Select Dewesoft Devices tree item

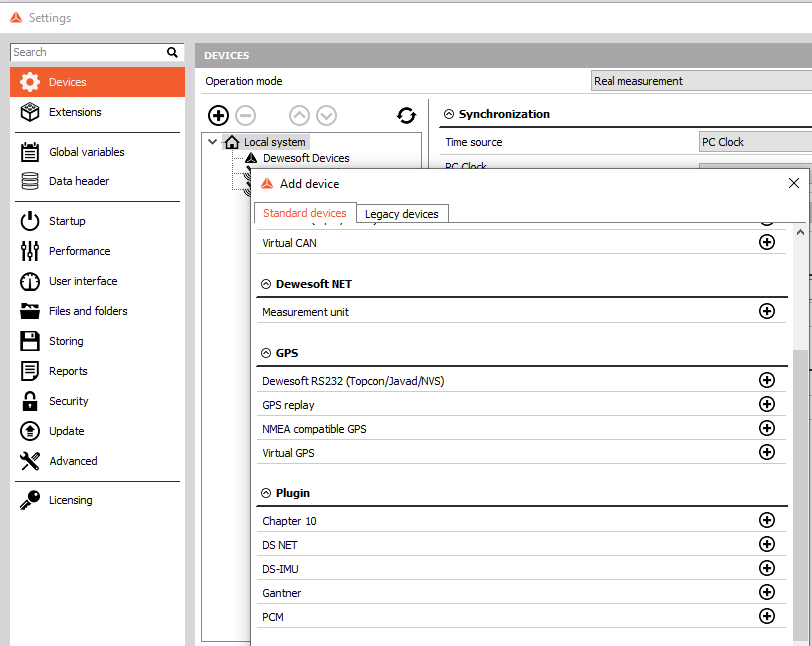(x=306, y=158)
